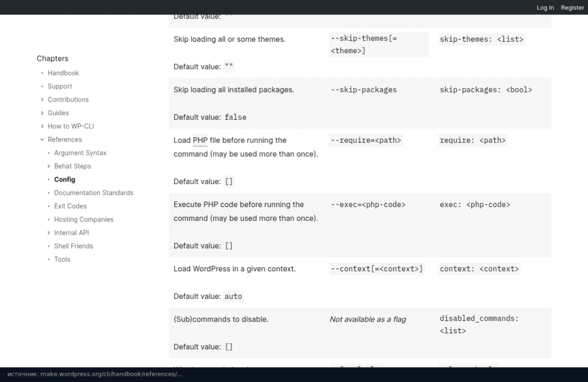This screenshot has height=382, width=588.
Task: Click the --exec=<php-code> flag code
Action: tap(368, 205)
